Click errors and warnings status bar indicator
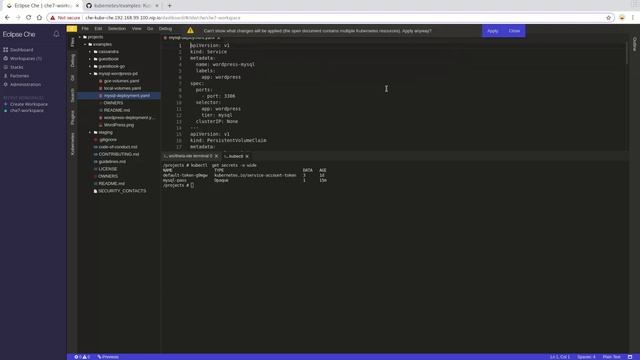This screenshot has height=360, width=640. click(82, 357)
